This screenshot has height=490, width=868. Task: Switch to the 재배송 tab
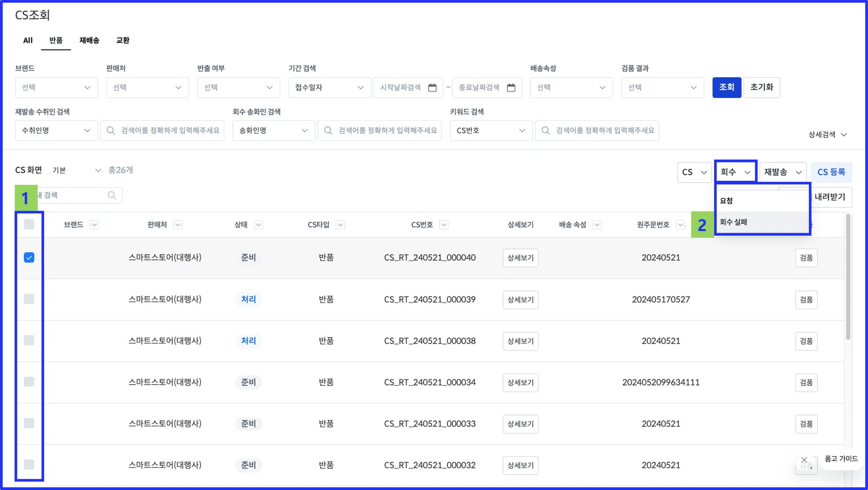tap(89, 40)
